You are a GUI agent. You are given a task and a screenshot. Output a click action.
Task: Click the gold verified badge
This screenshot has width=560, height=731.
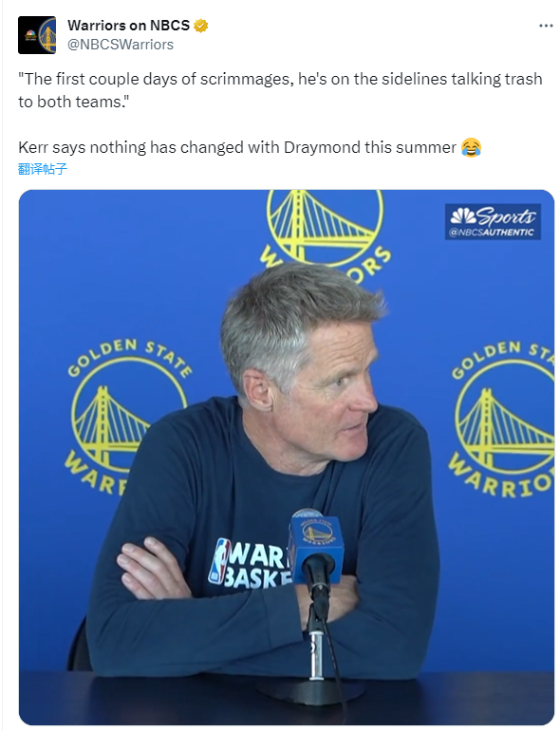200,26
